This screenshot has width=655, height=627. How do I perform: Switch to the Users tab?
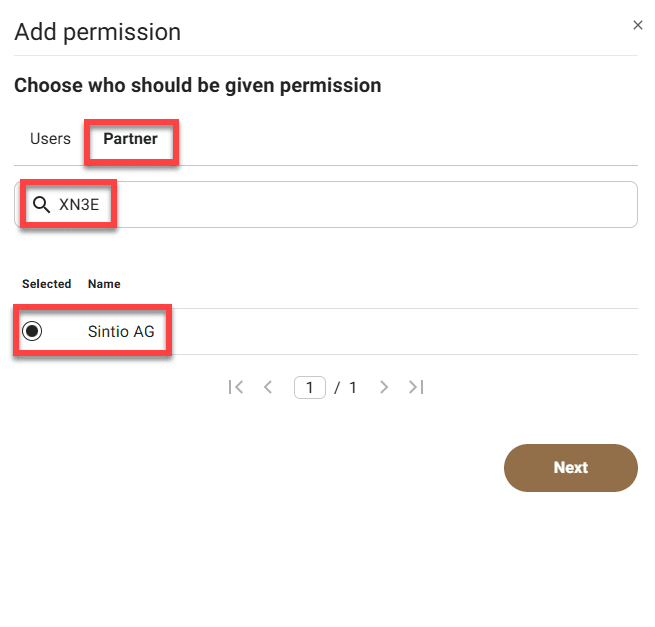50,139
